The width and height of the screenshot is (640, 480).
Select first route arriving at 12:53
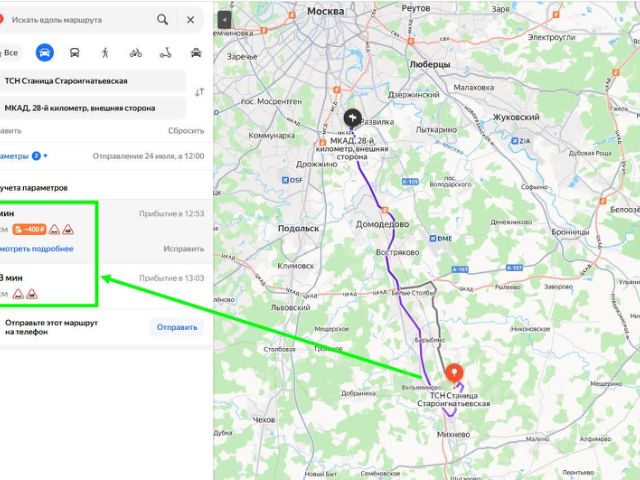click(106, 231)
